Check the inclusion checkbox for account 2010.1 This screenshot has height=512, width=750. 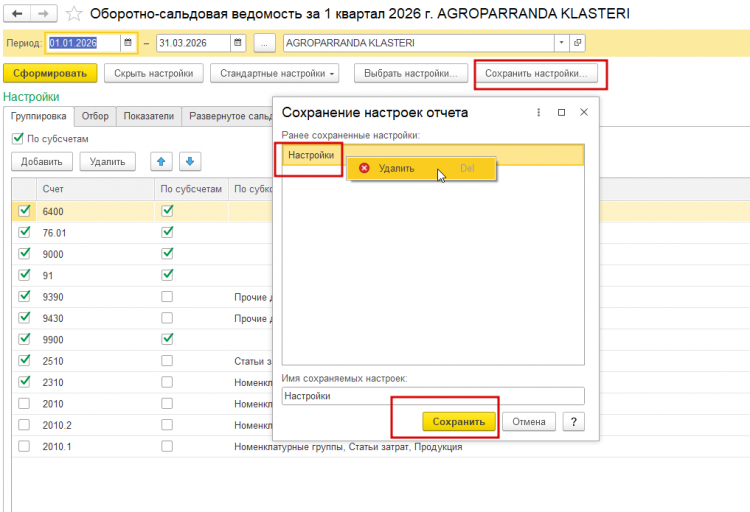tap(24, 446)
